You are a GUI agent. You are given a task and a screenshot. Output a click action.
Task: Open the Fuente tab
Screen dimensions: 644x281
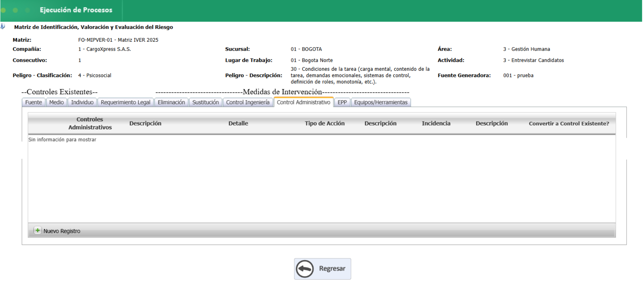point(34,102)
